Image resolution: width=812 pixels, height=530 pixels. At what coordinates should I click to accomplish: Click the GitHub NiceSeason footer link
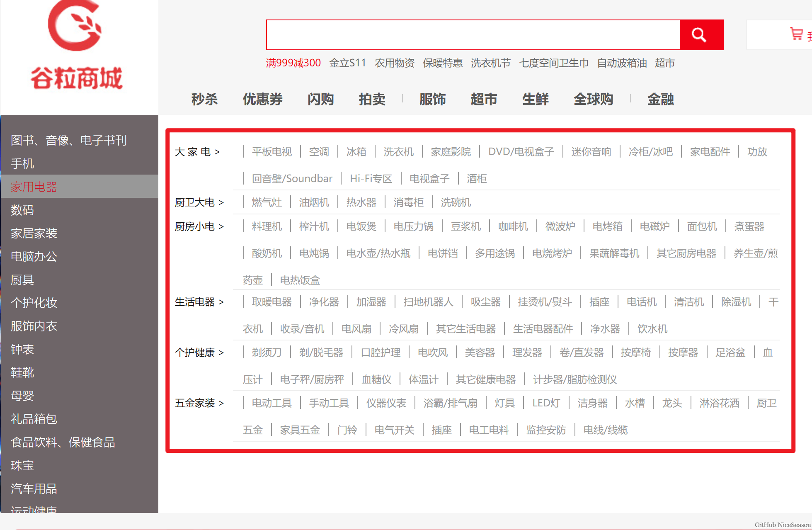(x=782, y=525)
